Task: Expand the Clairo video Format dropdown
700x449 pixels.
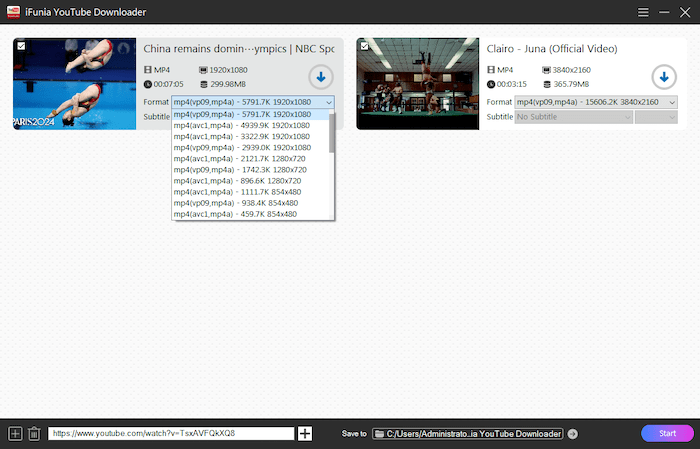Action: click(596, 102)
